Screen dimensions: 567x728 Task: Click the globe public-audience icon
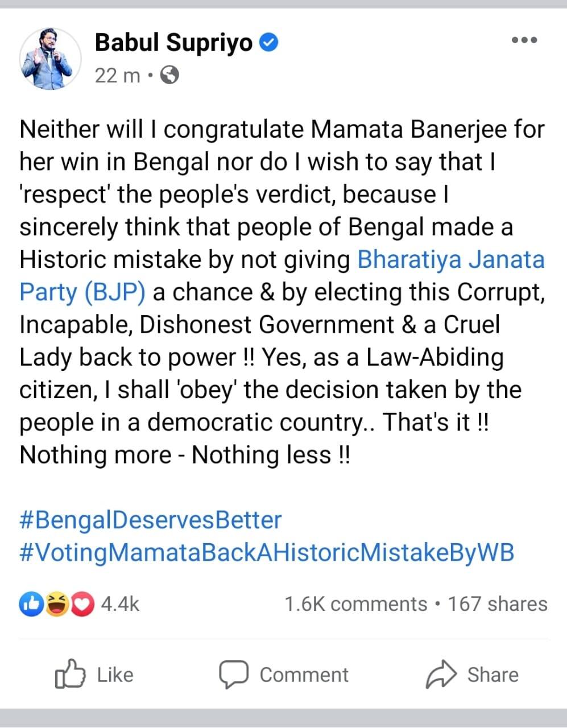169,75
